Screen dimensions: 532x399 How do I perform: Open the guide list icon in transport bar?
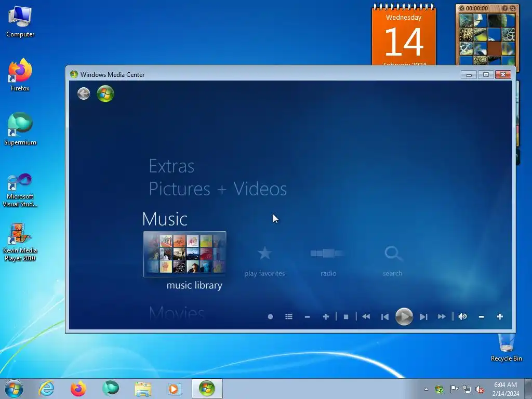click(289, 316)
